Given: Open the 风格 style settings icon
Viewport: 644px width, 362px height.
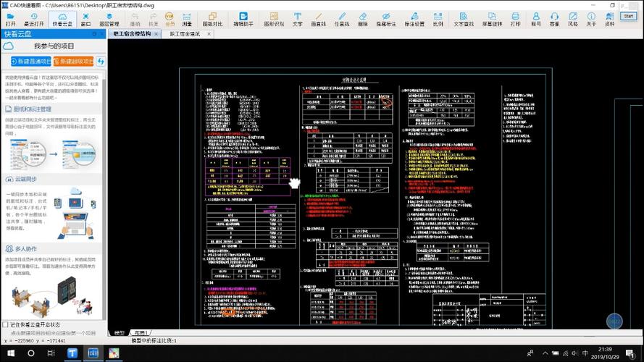Looking at the screenshot, I should (573, 20).
